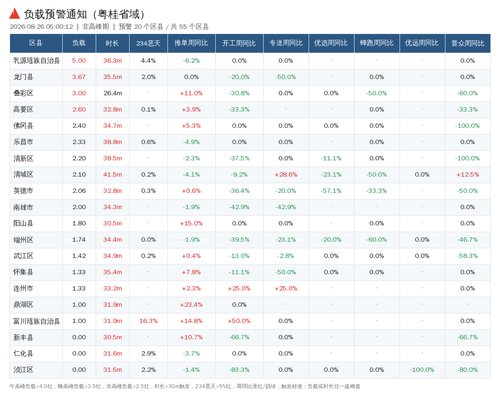Select the 武江区 row name
Viewport: 500px width, 402px height.
tap(23, 256)
